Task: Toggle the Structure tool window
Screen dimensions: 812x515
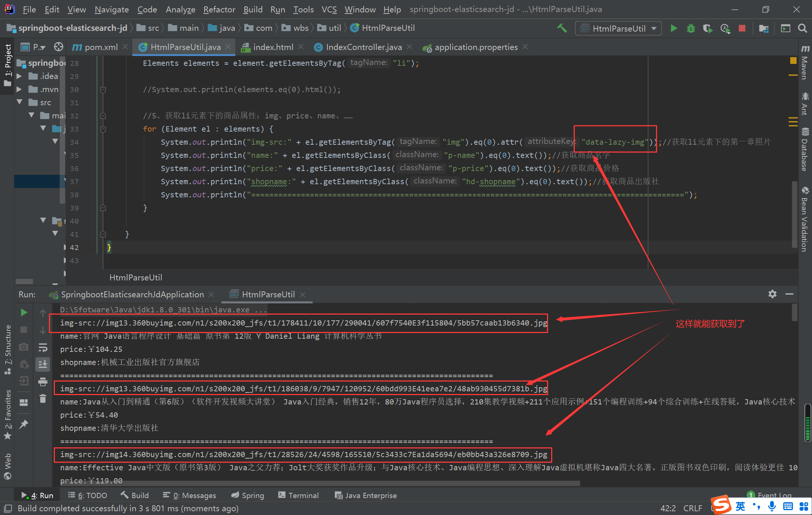Action: (x=8, y=350)
